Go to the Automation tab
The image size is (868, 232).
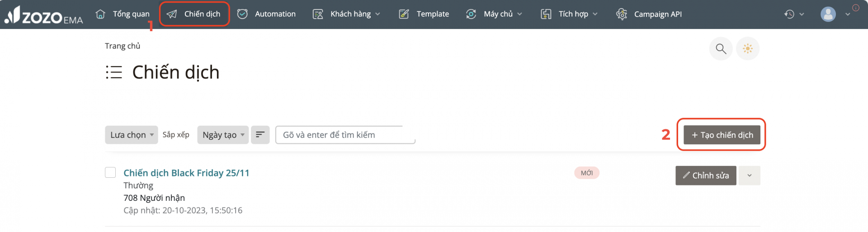click(x=266, y=14)
